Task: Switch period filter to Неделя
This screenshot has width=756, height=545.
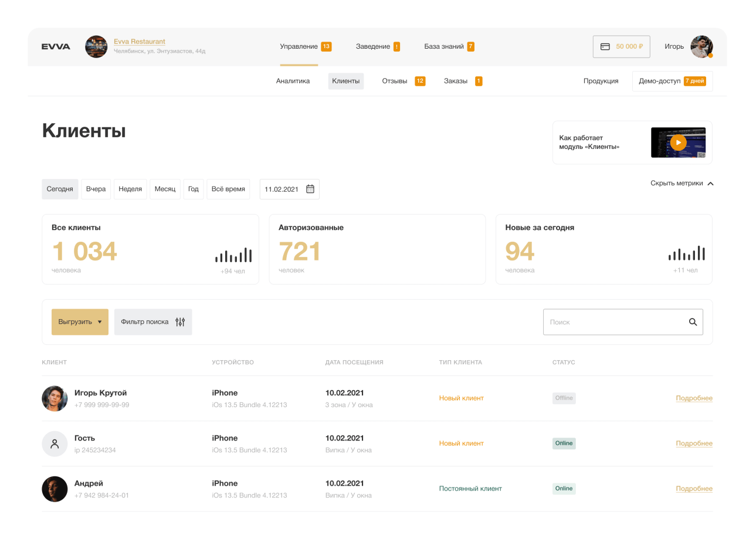Action: tap(130, 189)
